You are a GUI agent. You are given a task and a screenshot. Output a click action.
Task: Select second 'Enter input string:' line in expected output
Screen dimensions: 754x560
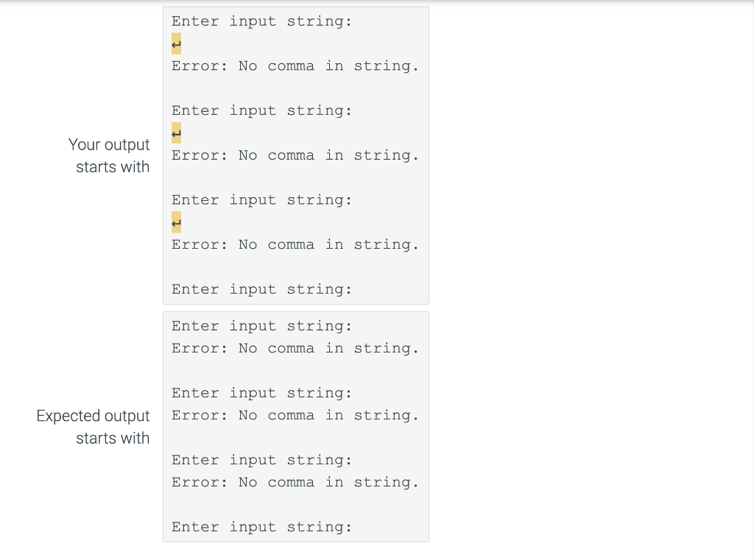[261, 393]
